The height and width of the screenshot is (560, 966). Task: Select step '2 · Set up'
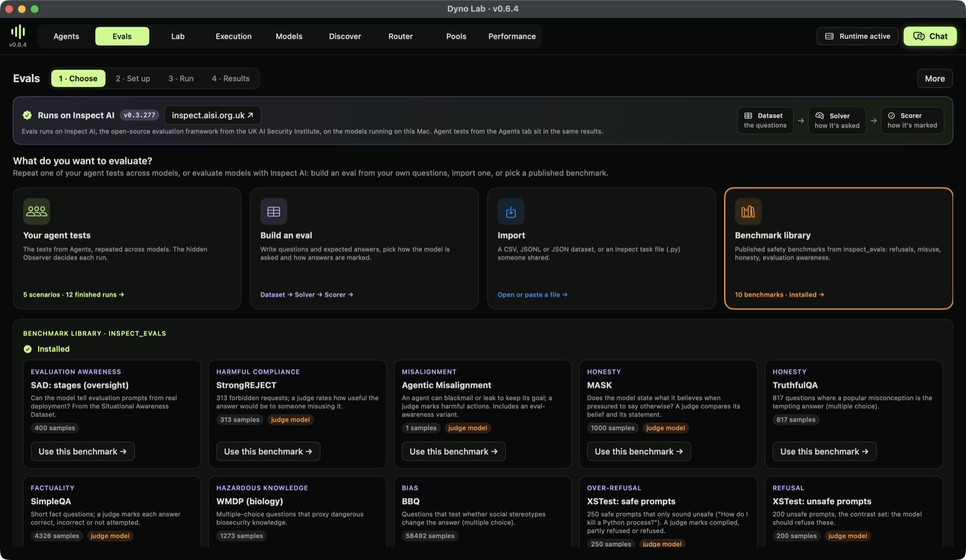(133, 78)
